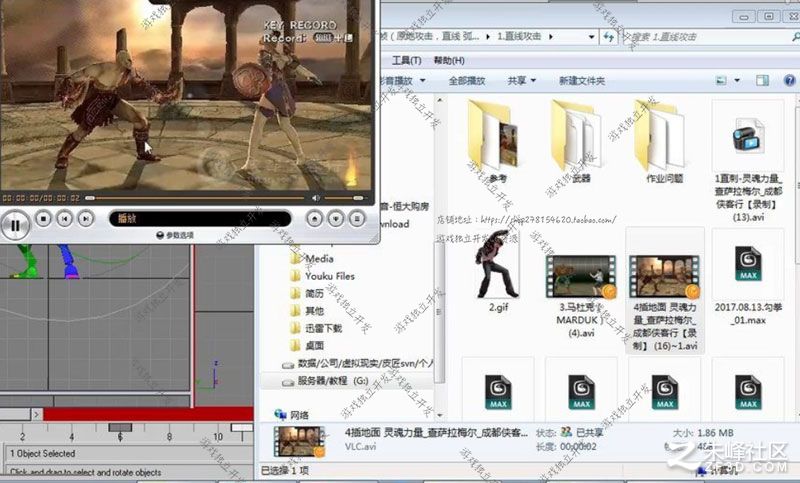Screen dimensions: 800x483
Task: Change the view mode icon in Explorer
Action: 721,80
